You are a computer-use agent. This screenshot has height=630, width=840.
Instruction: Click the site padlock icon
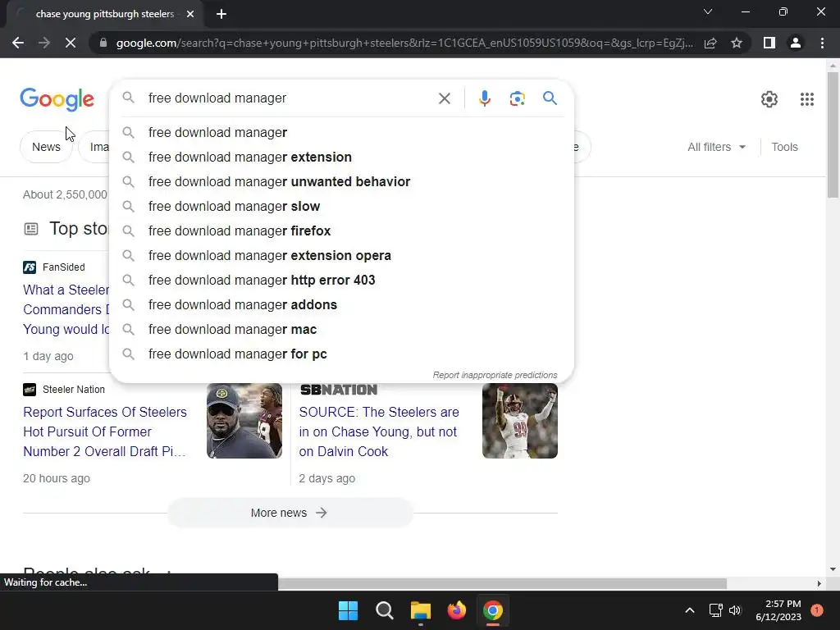click(103, 43)
